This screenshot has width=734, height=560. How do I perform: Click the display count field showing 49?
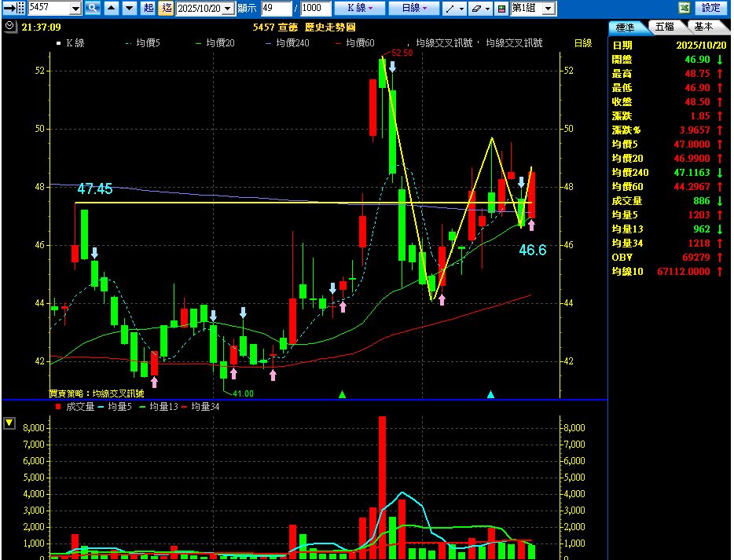(276, 8)
